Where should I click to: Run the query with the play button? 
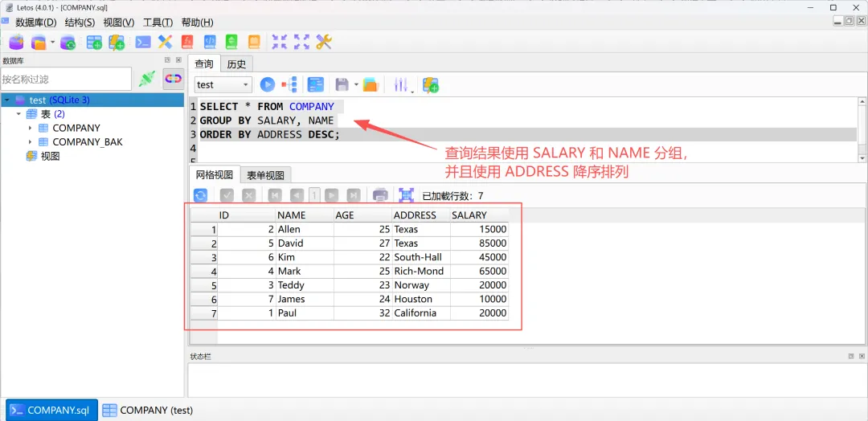(x=268, y=84)
